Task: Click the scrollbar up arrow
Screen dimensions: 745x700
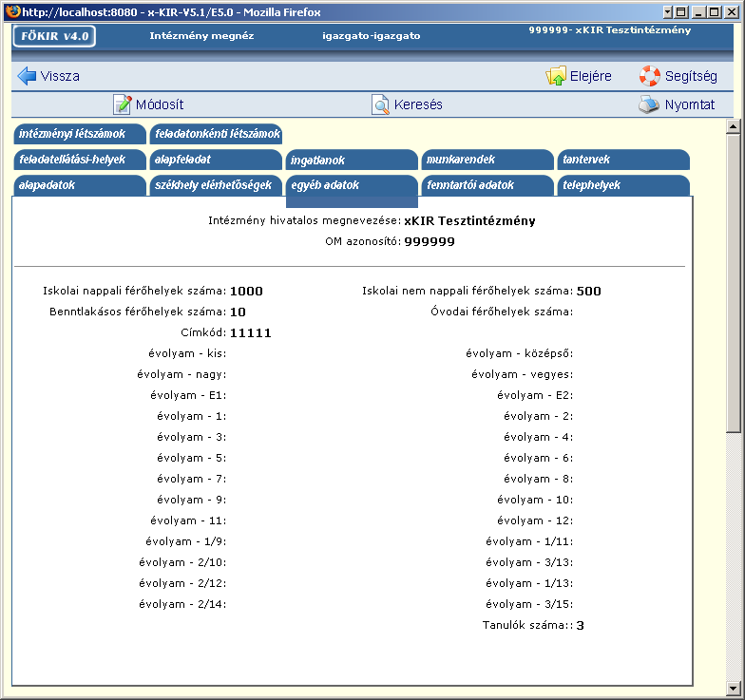Action: tap(734, 126)
